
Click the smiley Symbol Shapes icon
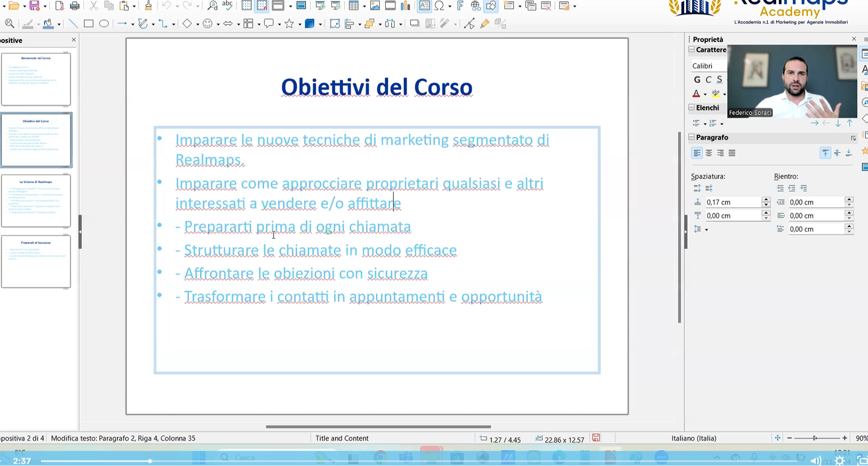pyautogui.click(x=207, y=24)
